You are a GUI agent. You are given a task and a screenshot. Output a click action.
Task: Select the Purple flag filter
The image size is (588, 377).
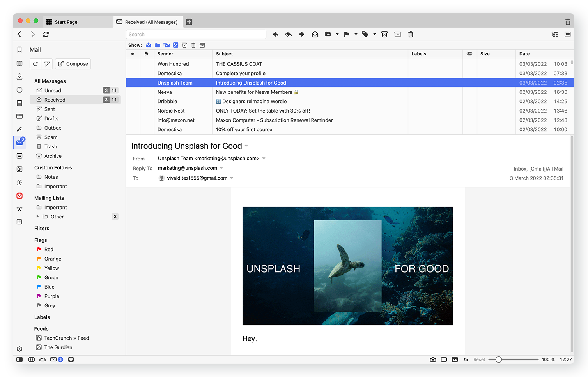click(75, 296)
